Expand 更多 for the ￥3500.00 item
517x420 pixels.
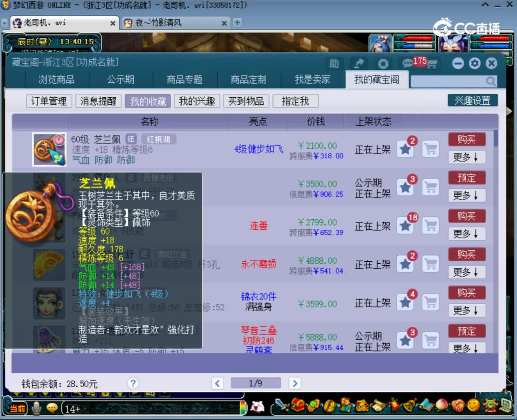pos(467,195)
